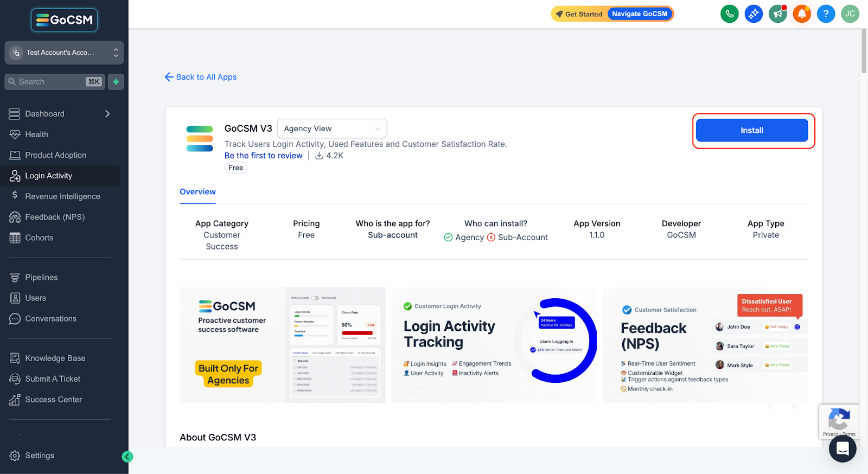Click the Install button
Screen dimensions: 868x474
coord(752,130)
